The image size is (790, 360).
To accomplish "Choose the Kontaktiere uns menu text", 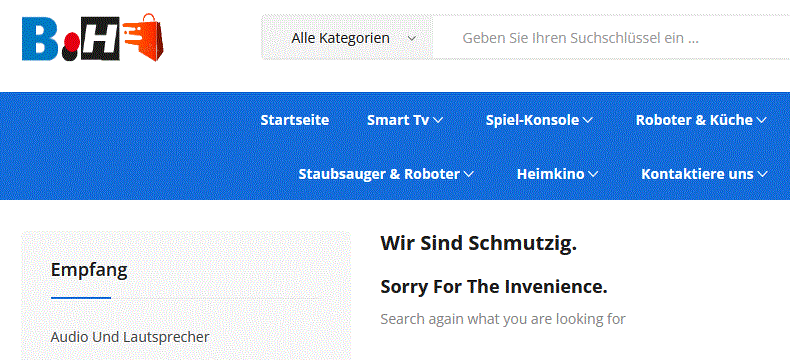I will (697, 174).
